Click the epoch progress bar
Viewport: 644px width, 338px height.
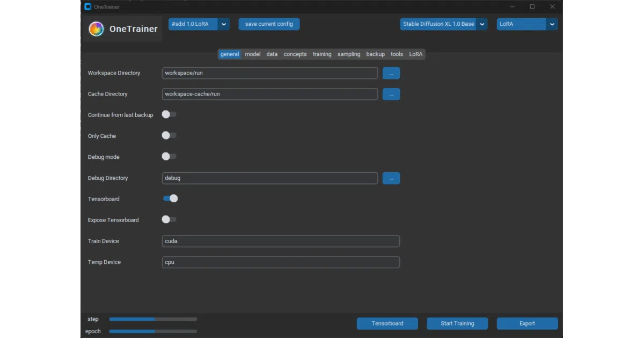153,332
